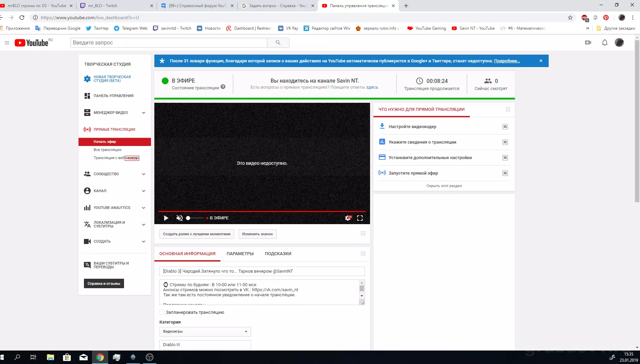Adjust the player volume slider
The image size is (640, 364).
195,218
